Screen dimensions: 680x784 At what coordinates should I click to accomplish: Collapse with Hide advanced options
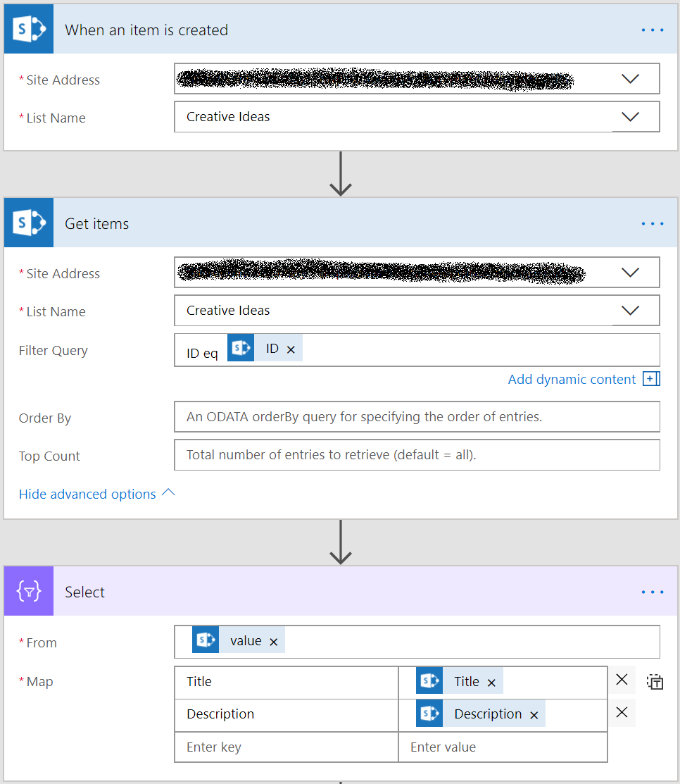coord(87,494)
